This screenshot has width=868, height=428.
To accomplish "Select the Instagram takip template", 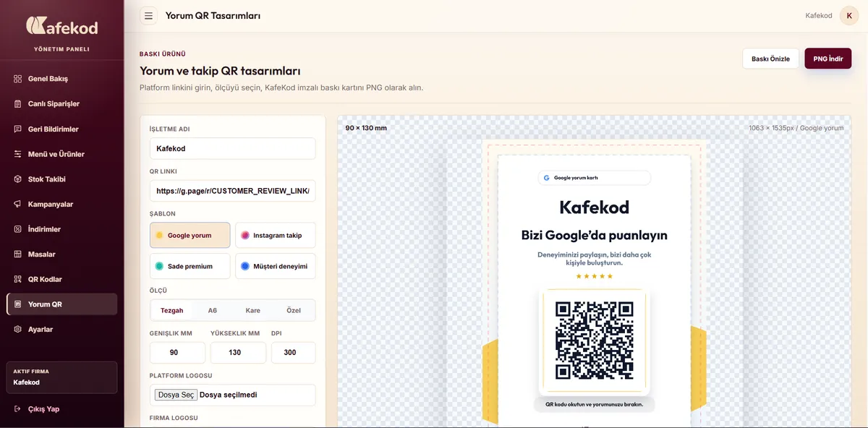I will pyautogui.click(x=276, y=235).
